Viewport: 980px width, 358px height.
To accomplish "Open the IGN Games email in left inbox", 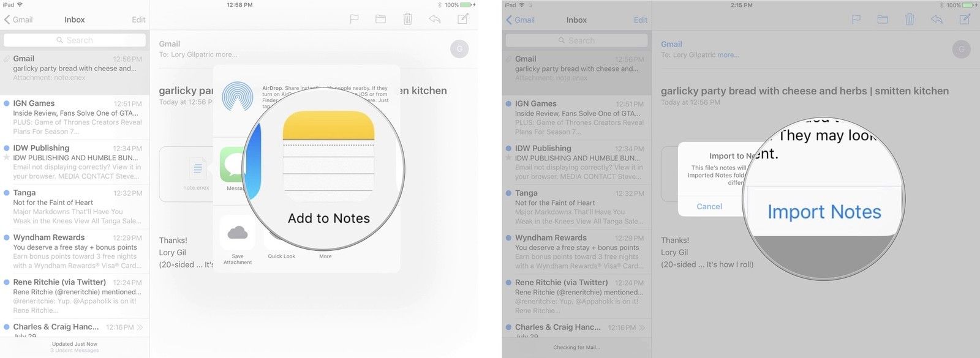I will [x=75, y=117].
